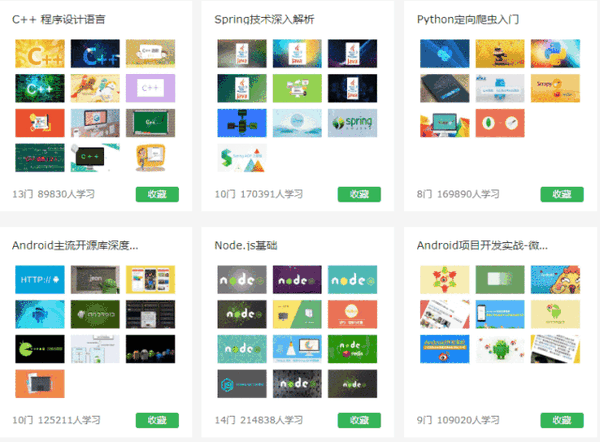
Task: Open the black Pac-Man thumbnail
Action: (x=40, y=349)
